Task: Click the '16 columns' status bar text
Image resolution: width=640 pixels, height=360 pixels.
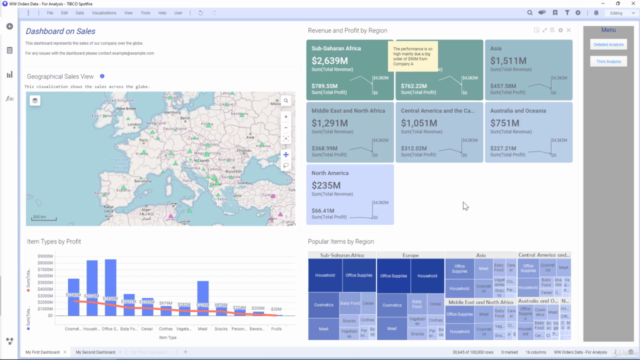Action: click(x=536, y=352)
